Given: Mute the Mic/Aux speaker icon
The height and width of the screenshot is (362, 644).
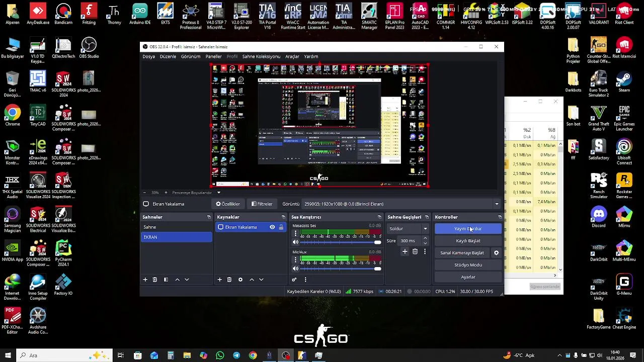Looking at the screenshot, I should point(295,268).
